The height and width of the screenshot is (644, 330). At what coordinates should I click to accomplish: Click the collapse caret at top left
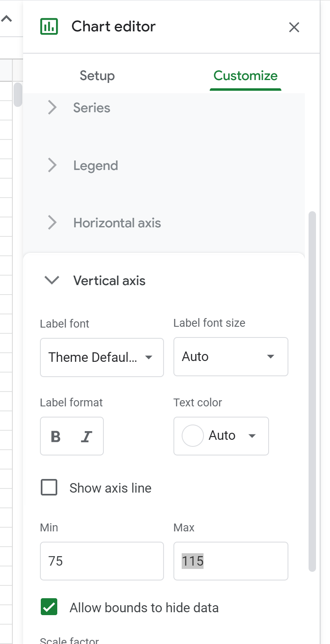pyautogui.click(x=7, y=19)
